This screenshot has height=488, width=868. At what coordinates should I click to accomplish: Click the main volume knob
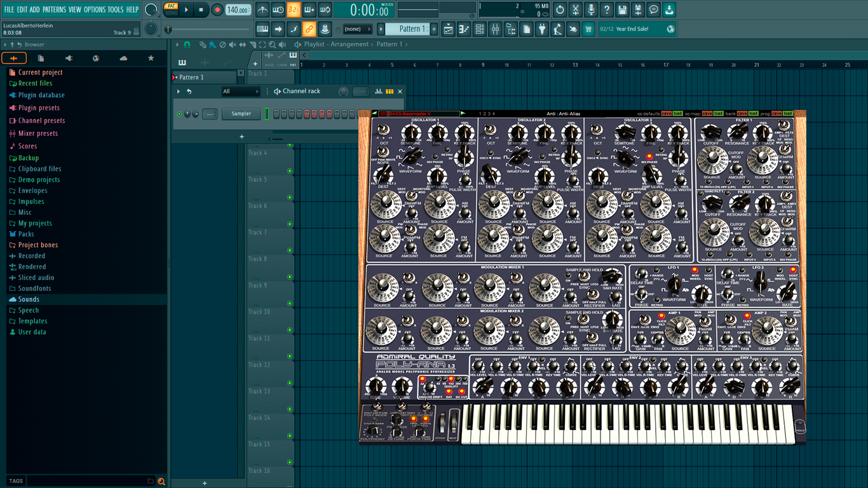[151, 10]
